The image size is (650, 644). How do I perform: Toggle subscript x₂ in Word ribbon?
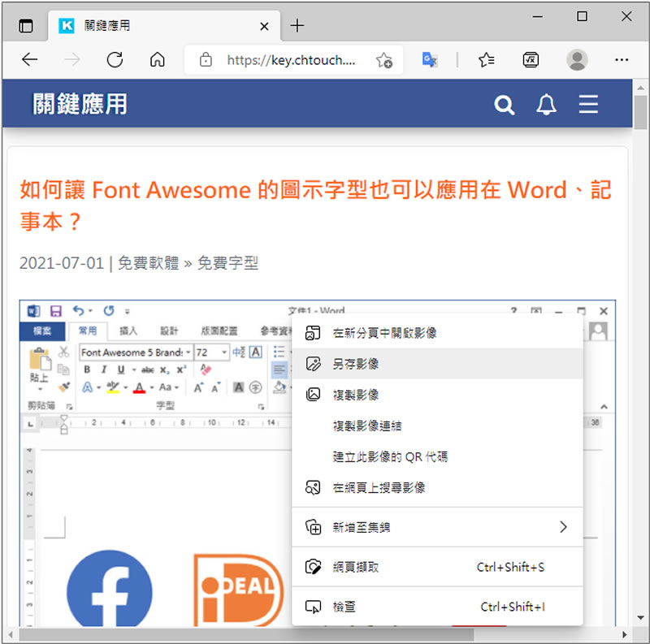click(165, 370)
